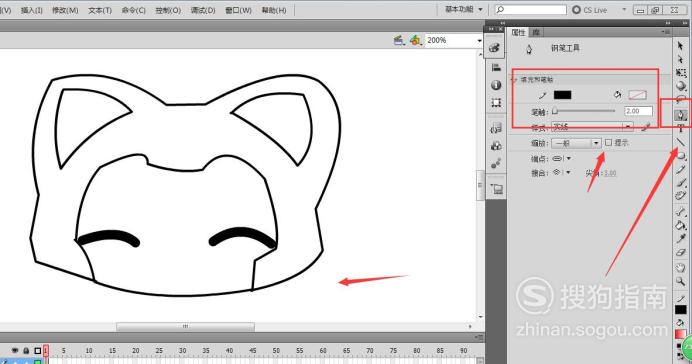Image resolution: width=692 pixels, height=364 pixels.
Task: Collapse the 填充和笔触 section
Action: [514, 80]
